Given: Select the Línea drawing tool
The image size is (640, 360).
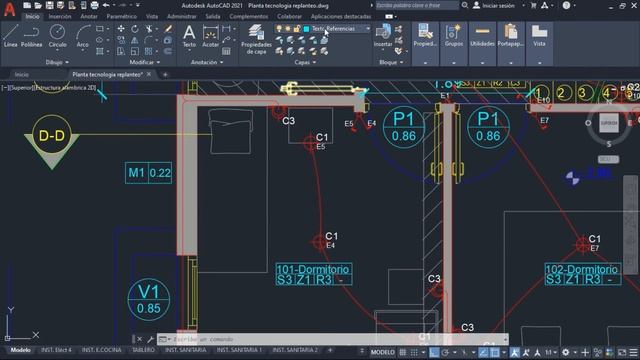Looking at the screenshot, I should click(11, 36).
